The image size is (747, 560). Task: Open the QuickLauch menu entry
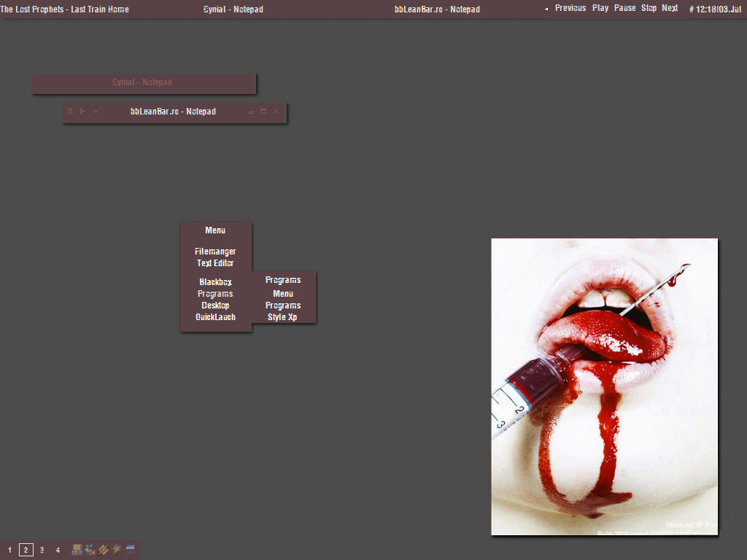point(215,316)
